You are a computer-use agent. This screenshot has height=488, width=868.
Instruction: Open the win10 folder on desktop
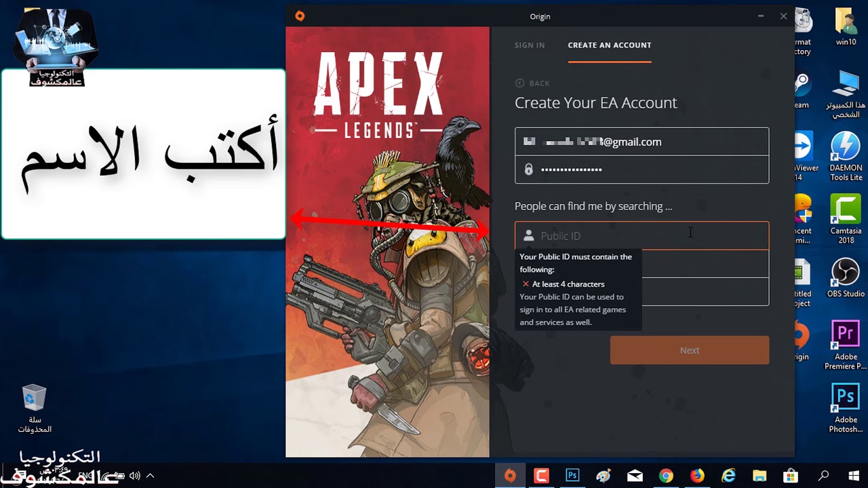pos(846,27)
